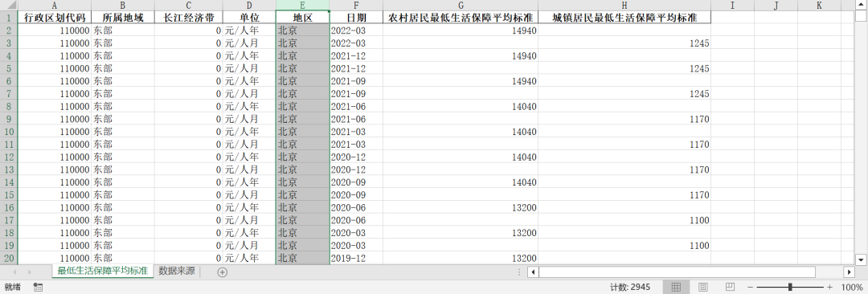Click the 城镇居民最低生活保障平均标准 header cell
This screenshot has width=868, height=294.
[x=624, y=17]
